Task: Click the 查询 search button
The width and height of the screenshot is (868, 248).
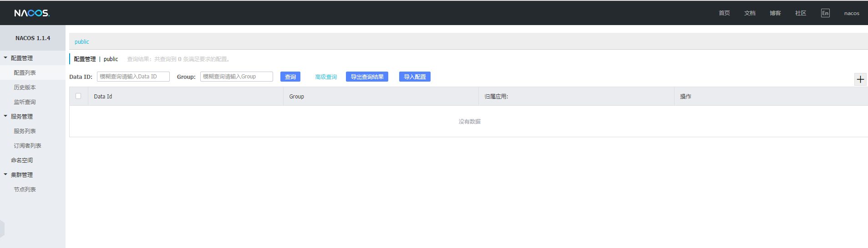Action: click(x=290, y=77)
